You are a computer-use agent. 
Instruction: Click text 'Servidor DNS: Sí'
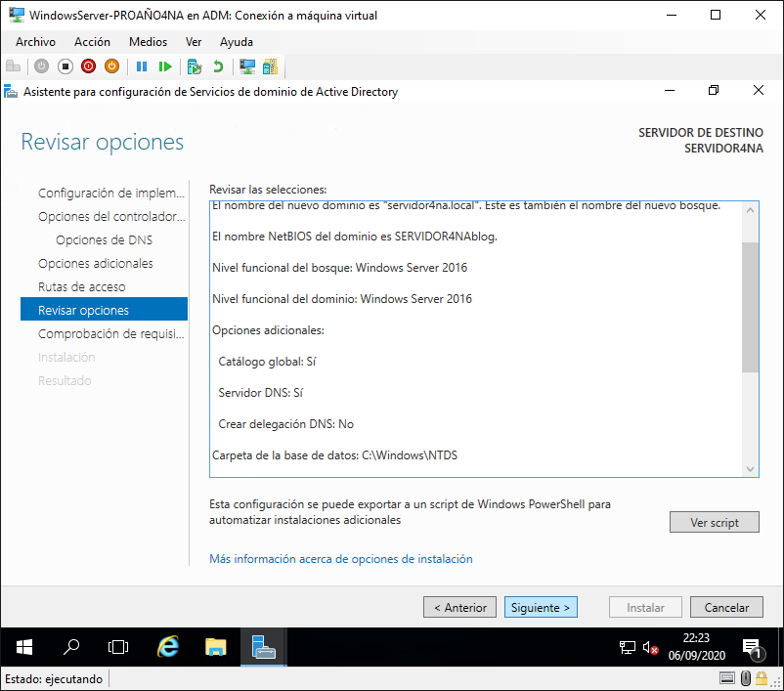pyautogui.click(x=260, y=393)
